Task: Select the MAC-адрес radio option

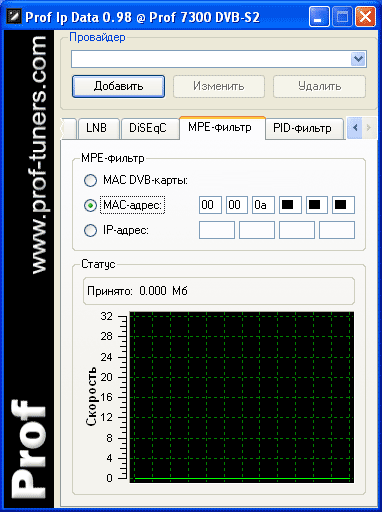Action: click(90, 205)
